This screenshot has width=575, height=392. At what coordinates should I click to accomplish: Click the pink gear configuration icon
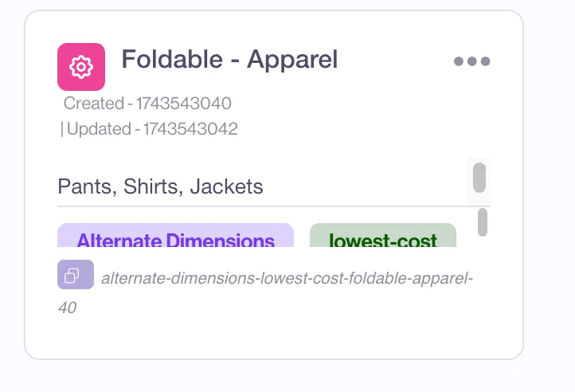click(81, 67)
